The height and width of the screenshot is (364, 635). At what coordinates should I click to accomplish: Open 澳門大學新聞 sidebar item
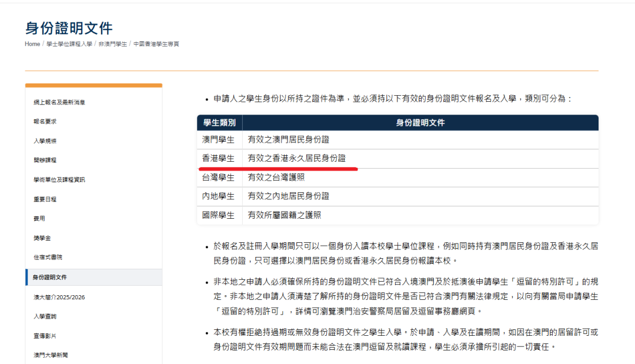pyautogui.click(x=51, y=355)
